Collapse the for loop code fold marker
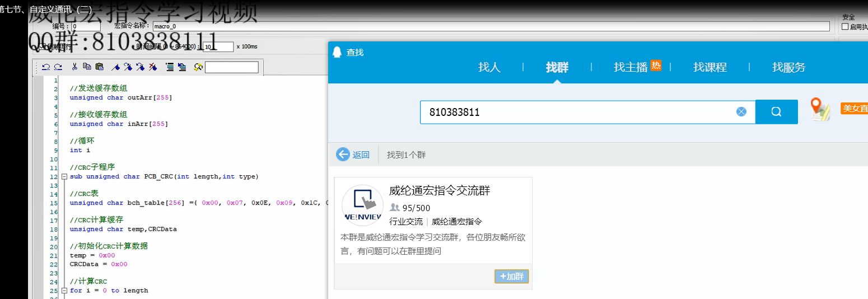The height and width of the screenshot is (299, 868). point(64,291)
